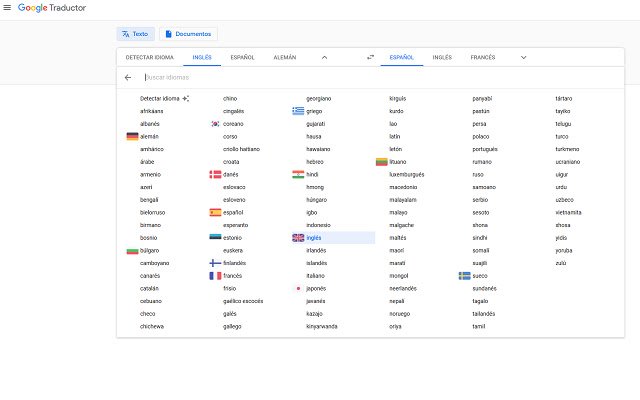Choose esperanto from the language list
The height and width of the screenshot is (400, 640).
pos(236,225)
